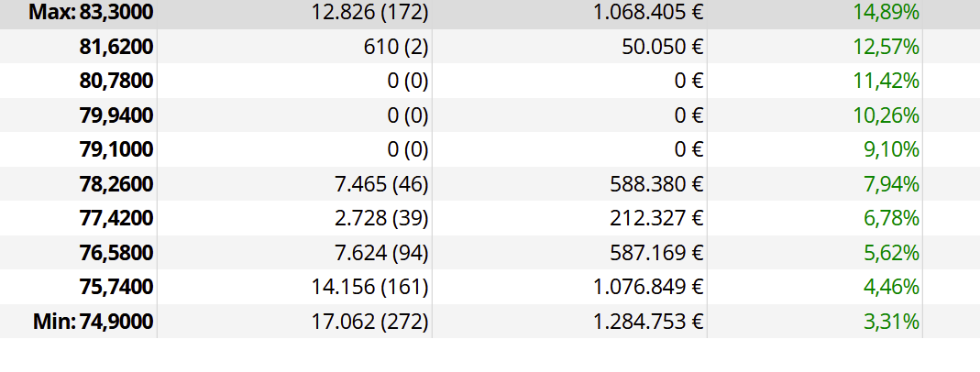Click the 1.068.405 € turnover value
Viewport: 980px width, 372px height.
pyautogui.click(x=649, y=12)
